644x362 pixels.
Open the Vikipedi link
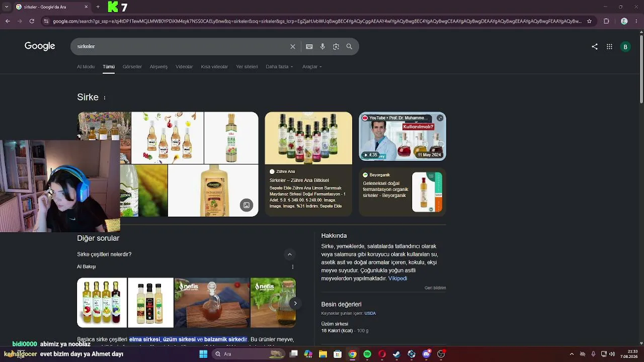pyautogui.click(x=397, y=279)
